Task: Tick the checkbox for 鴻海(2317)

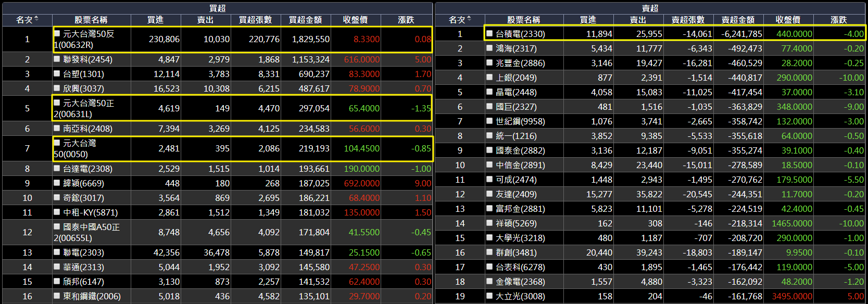Action: click(489, 48)
